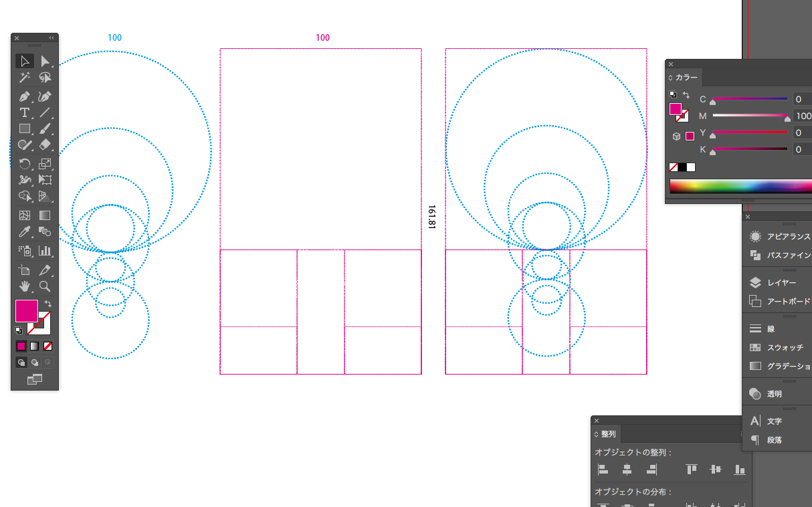
Task: Open the アピアランス (Appearance) panel
Action: 779,237
